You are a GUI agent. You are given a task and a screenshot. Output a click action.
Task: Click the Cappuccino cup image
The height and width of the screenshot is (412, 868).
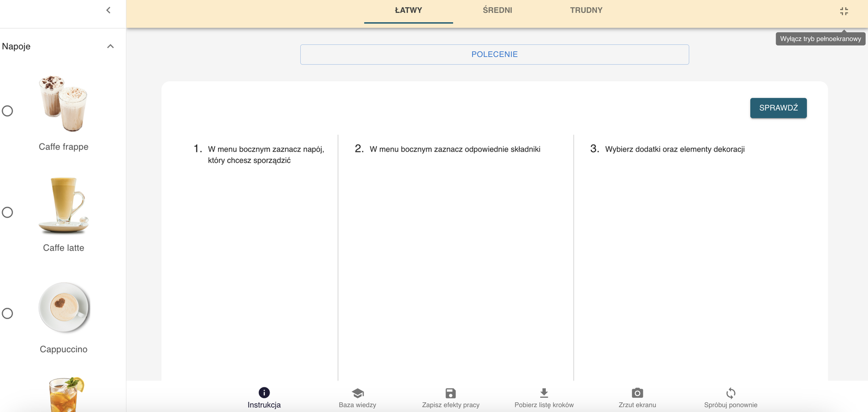(x=64, y=307)
